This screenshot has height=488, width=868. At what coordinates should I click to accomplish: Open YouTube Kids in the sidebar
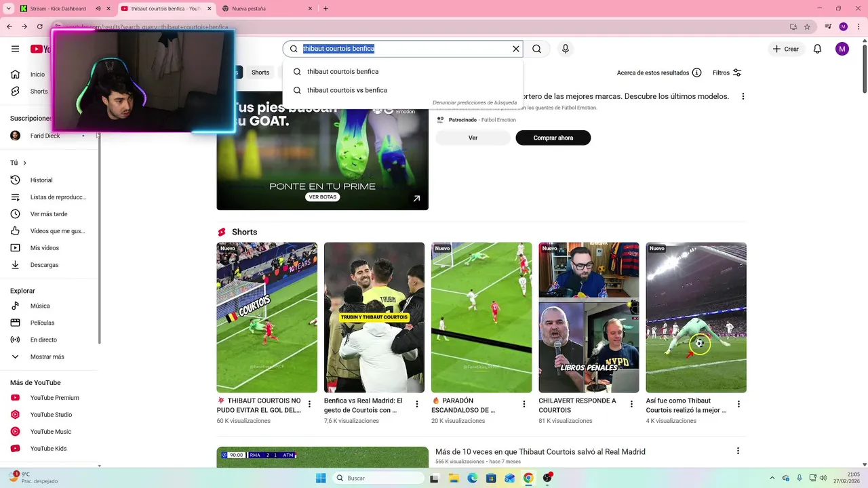click(x=49, y=449)
